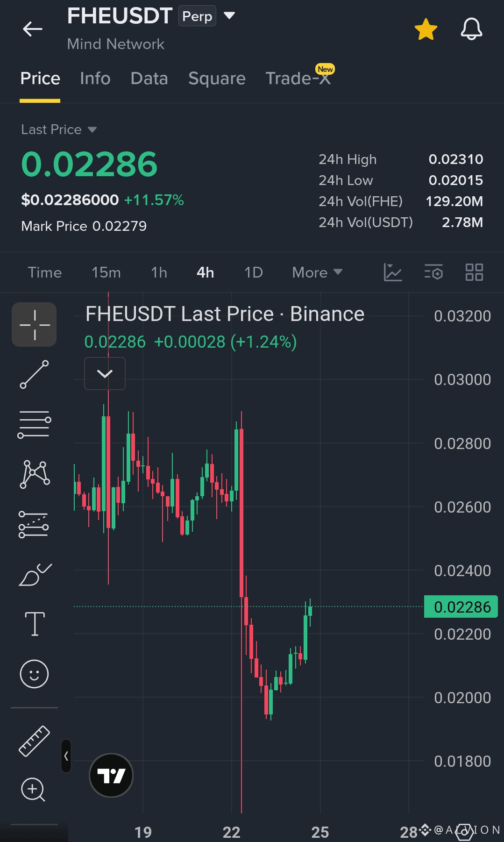Click the 19 date axis label

click(x=143, y=832)
